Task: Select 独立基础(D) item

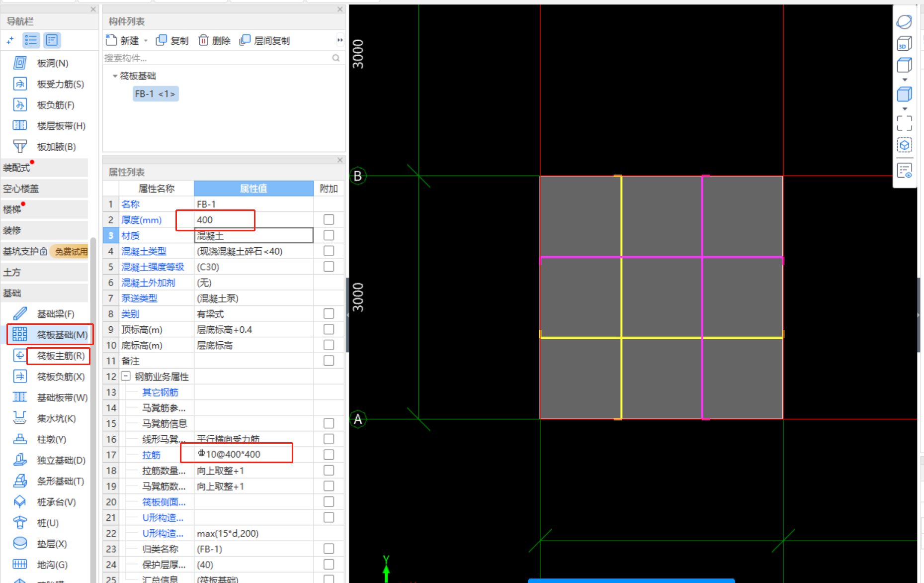Action: (49, 460)
